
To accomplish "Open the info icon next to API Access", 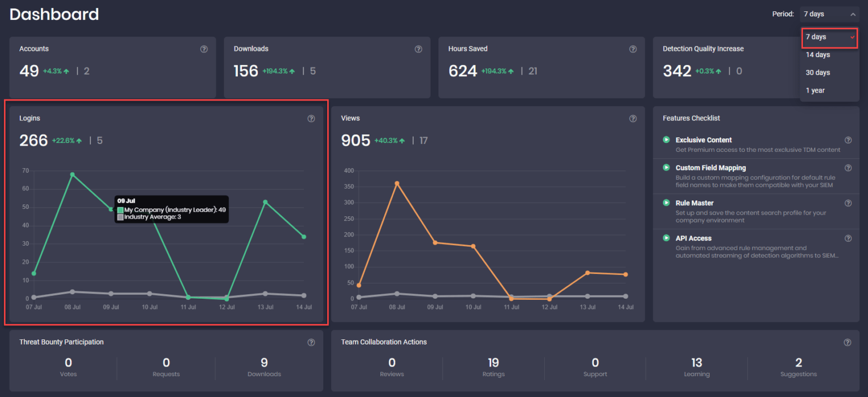I will click(x=848, y=238).
